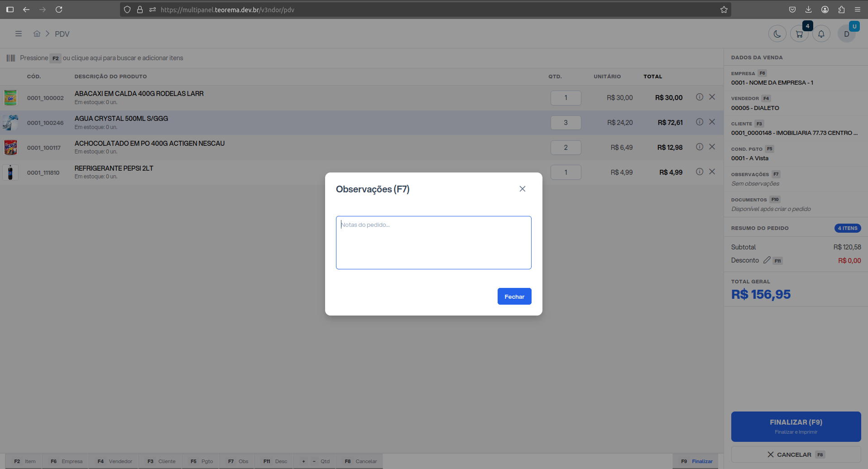Click the item search bar

point(362,58)
